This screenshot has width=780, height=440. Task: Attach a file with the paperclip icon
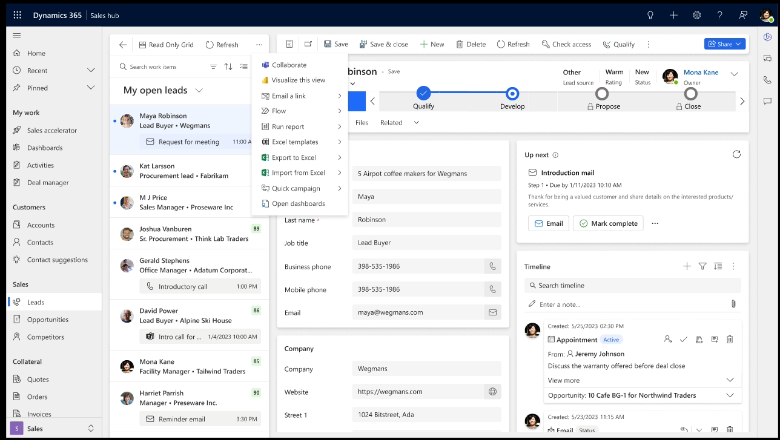click(x=733, y=304)
